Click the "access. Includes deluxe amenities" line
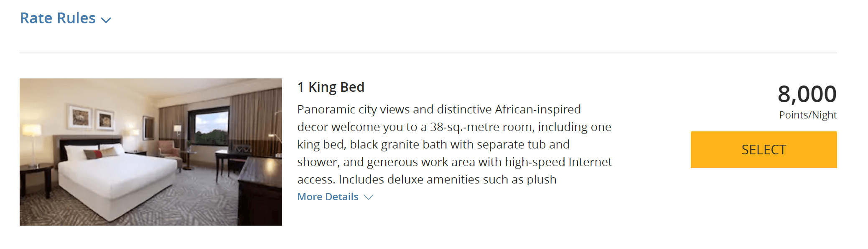The height and width of the screenshot is (249, 868). (427, 179)
